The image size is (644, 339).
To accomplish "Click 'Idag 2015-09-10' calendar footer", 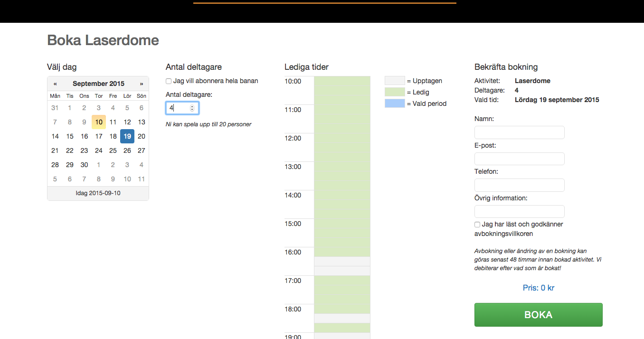I will click(98, 193).
